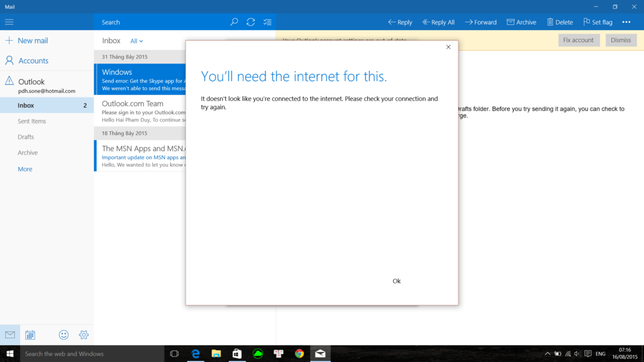This screenshot has width=644, height=362.
Task: Open File Explorer from the taskbar
Action: pyautogui.click(x=216, y=354)
